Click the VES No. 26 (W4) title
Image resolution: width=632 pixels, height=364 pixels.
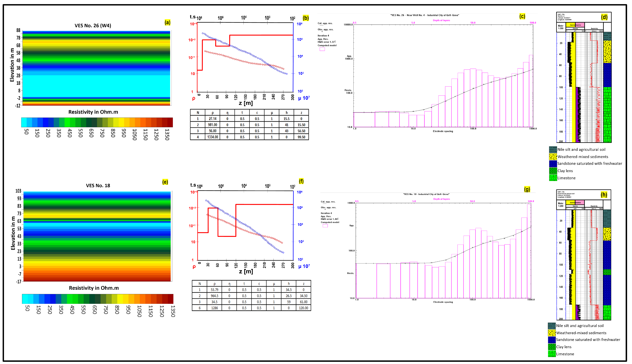pyautogui.click(x=93, y=25)
